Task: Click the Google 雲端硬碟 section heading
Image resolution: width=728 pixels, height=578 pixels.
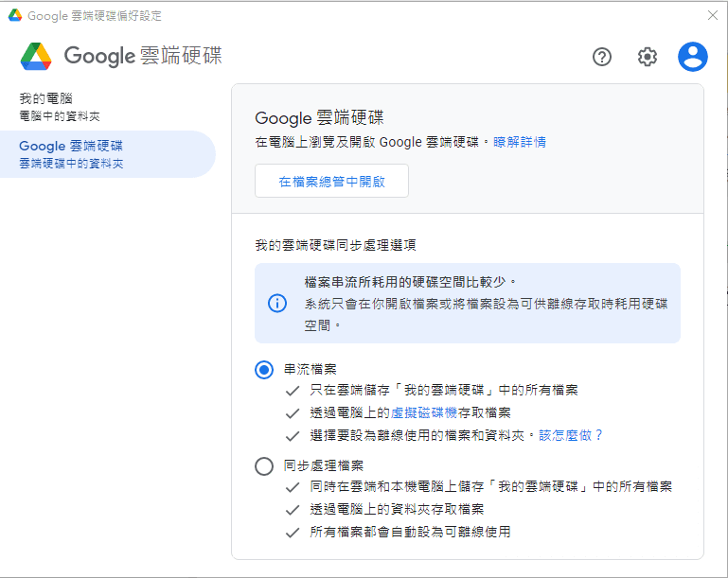Action: pos(319,118)
